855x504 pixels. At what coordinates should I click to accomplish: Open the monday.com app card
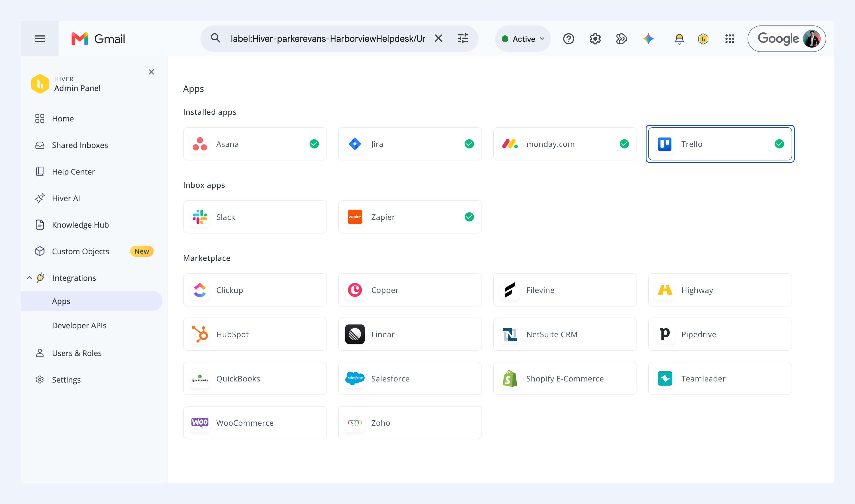(x=565, y=144)
